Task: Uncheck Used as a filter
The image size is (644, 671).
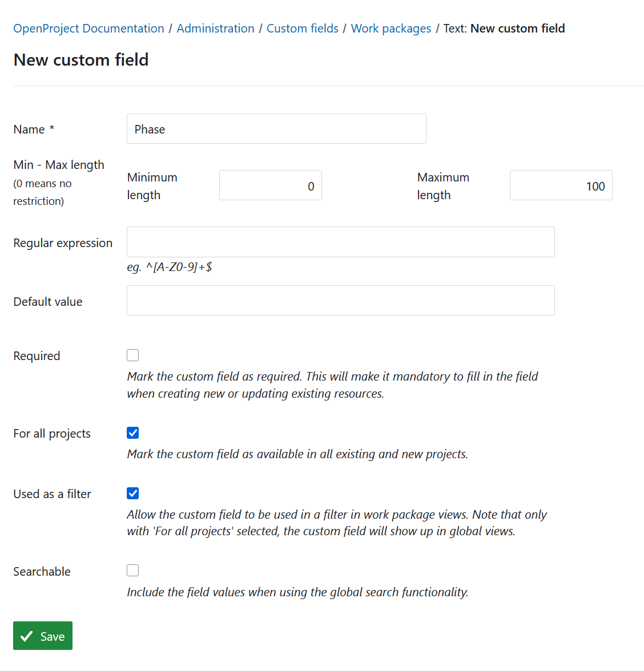Action: pyautogui.click(x=132, y=493)
